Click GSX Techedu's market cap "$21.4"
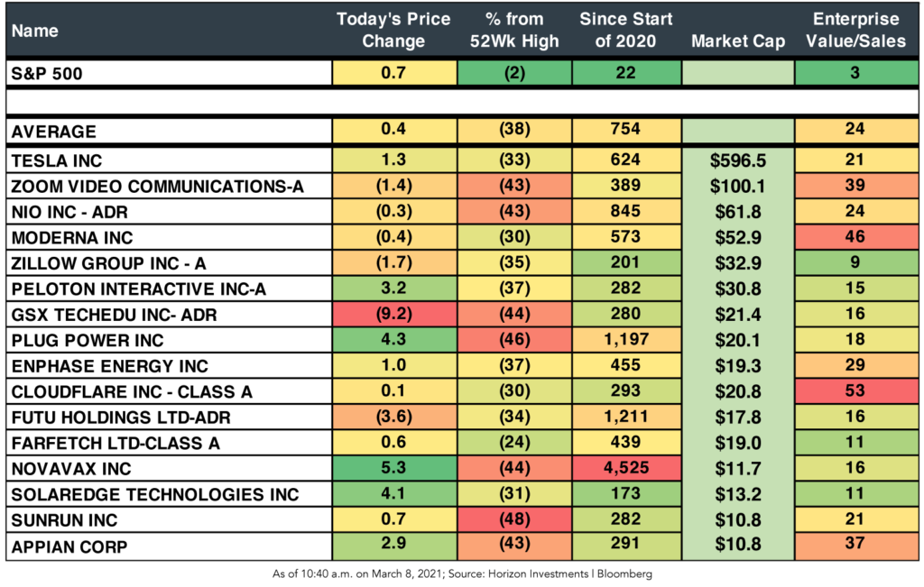The width and height of the screenshot is (924, 587). [738, 315]
